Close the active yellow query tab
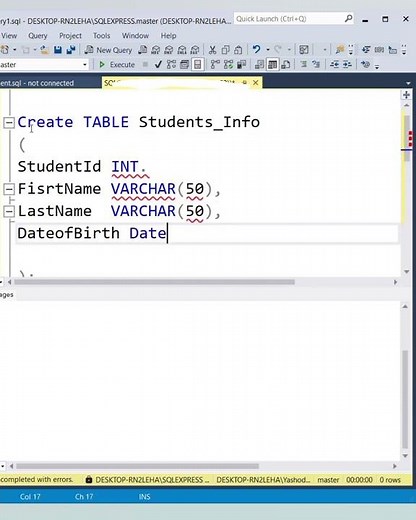 [x=256, y=82]
